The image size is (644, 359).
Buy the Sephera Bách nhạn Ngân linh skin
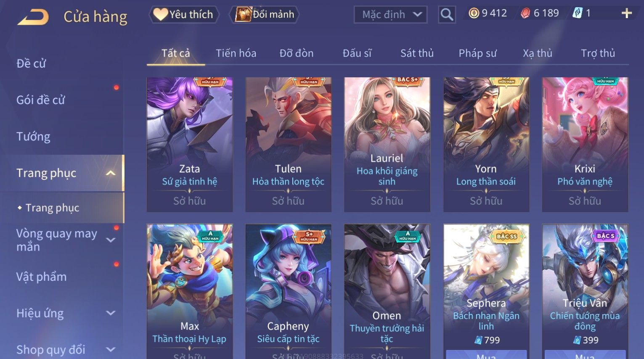486,354
